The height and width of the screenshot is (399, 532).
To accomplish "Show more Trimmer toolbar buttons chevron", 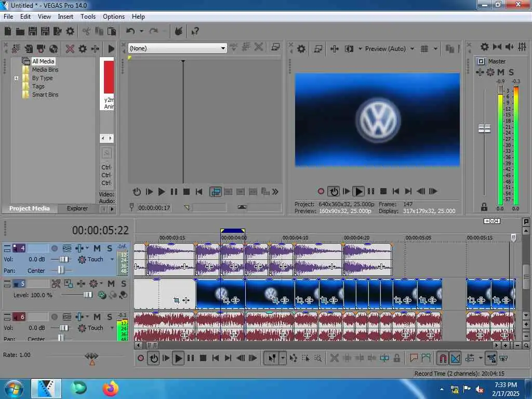I will click(x=275, y=192).
